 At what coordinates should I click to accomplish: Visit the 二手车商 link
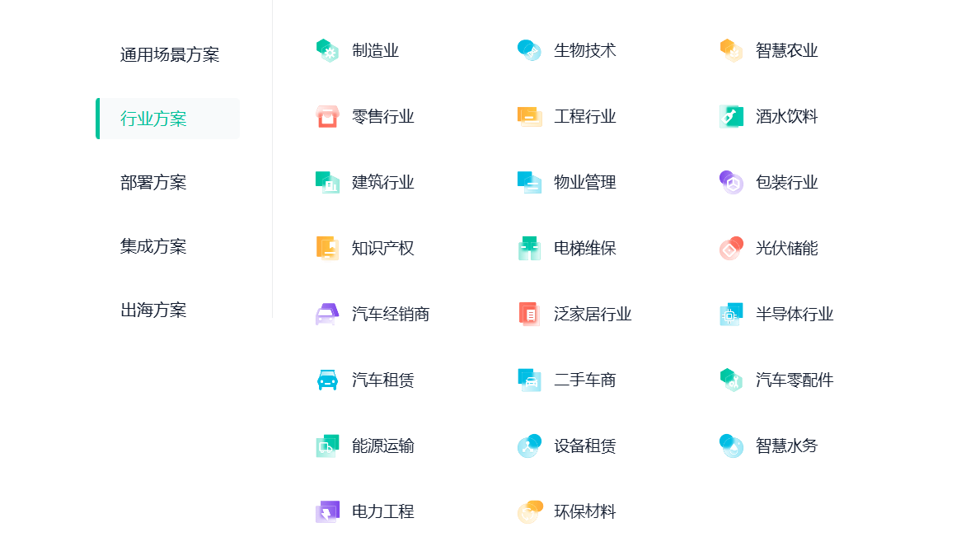point(584,380)
